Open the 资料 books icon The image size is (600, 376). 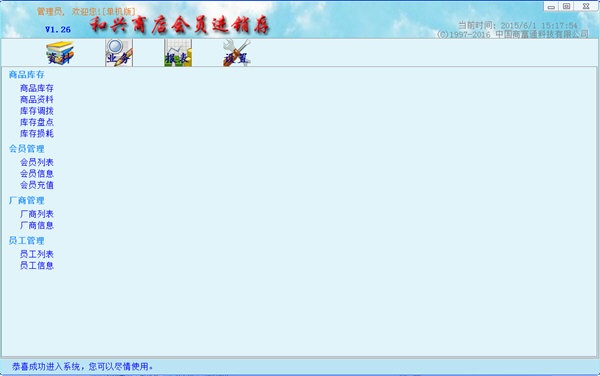point(60,53)
